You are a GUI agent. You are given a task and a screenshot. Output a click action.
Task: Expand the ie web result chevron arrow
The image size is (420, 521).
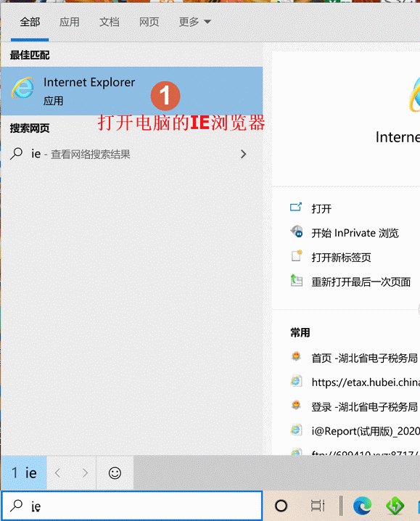(243, 154)
